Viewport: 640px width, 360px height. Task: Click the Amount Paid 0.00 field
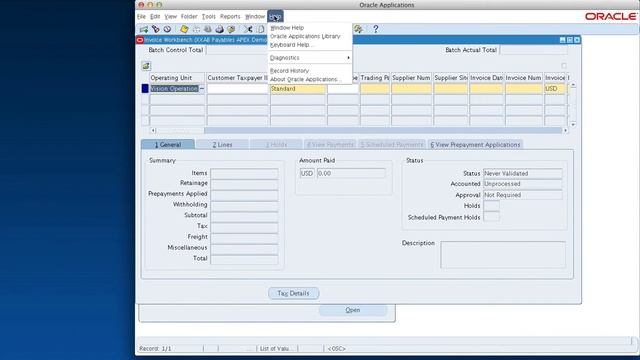pos(351,173)
